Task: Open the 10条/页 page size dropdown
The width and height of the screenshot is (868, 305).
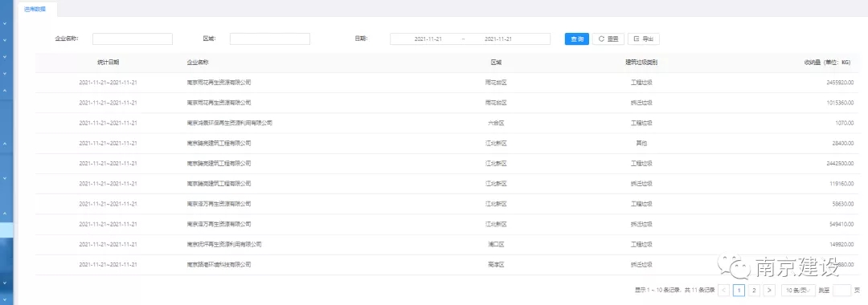Action: click(x=799, y=290)
